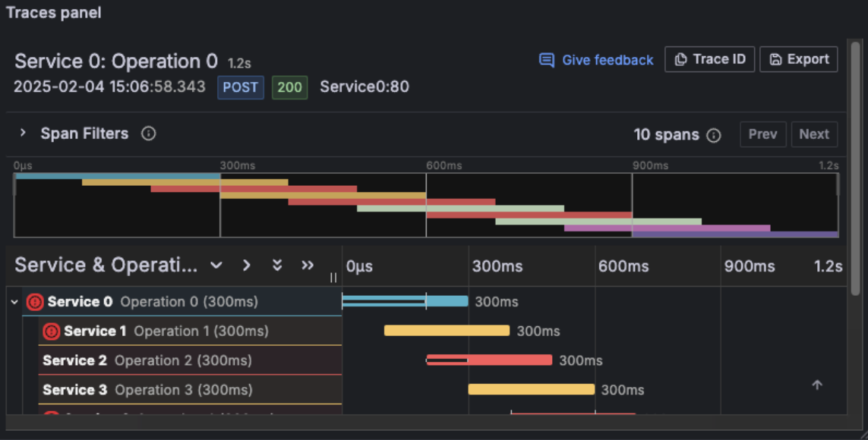Click the Service 0 error icon

(35, 302)
